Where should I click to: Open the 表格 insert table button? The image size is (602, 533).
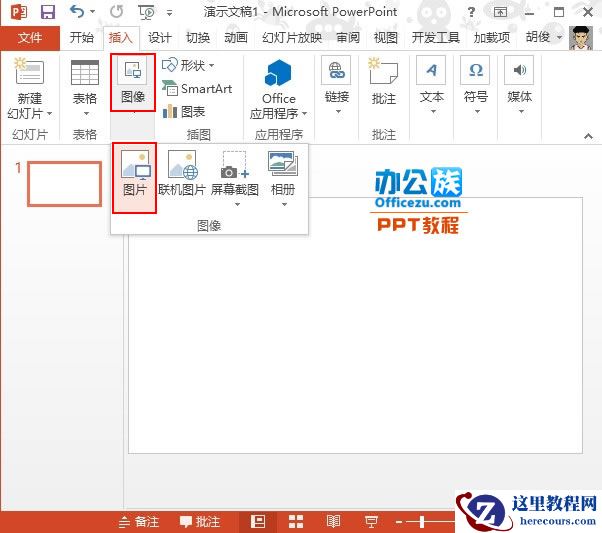pyautogui.click(x=85, y=87)
